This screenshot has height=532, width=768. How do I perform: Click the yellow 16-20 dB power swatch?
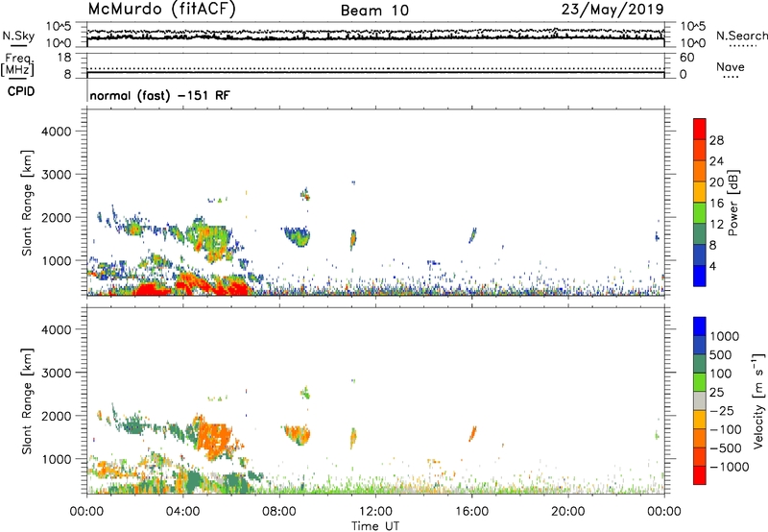(x=700, y=191)
